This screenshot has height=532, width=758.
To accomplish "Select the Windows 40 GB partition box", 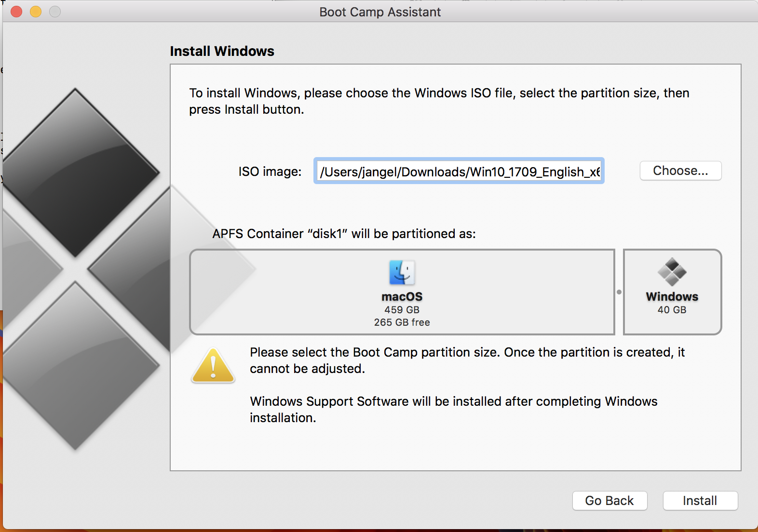I will (672, 292).
